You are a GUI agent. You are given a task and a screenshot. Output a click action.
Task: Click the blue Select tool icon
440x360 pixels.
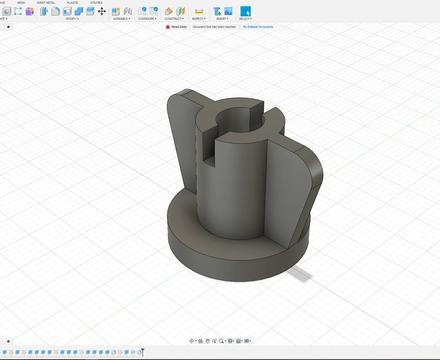[246, 11]
